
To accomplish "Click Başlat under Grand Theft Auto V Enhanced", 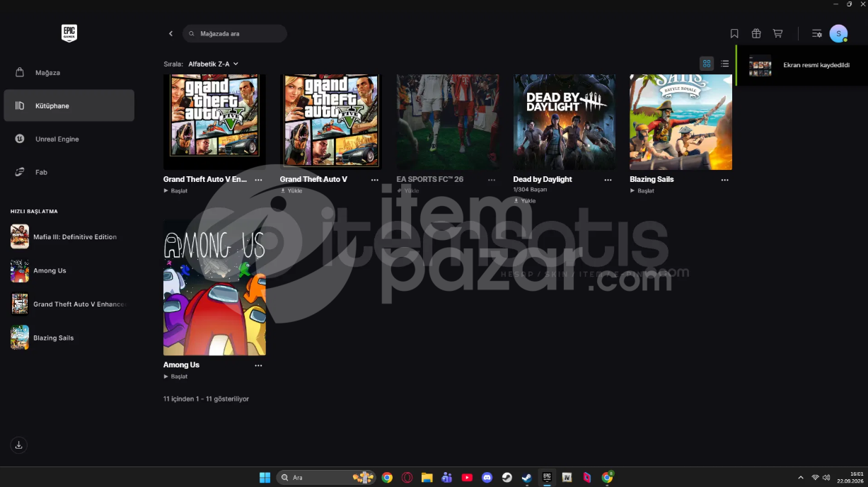I will [176, 190].
